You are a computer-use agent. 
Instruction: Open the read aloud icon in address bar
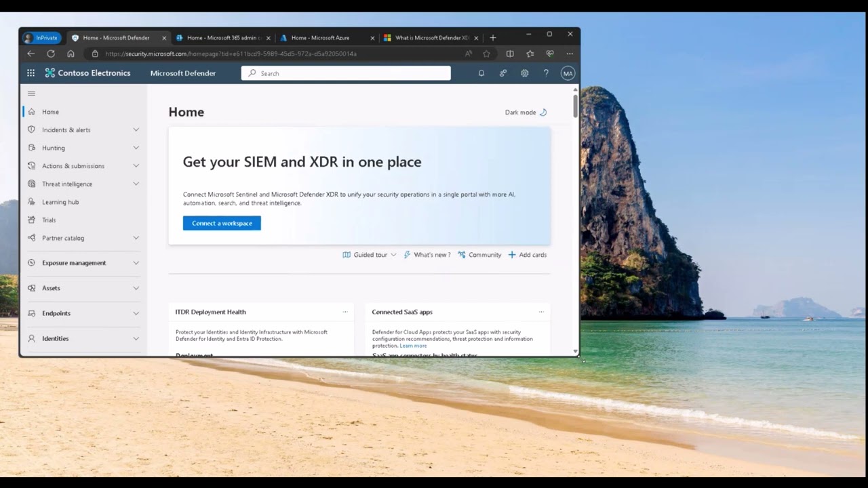[x=469, y=54]
